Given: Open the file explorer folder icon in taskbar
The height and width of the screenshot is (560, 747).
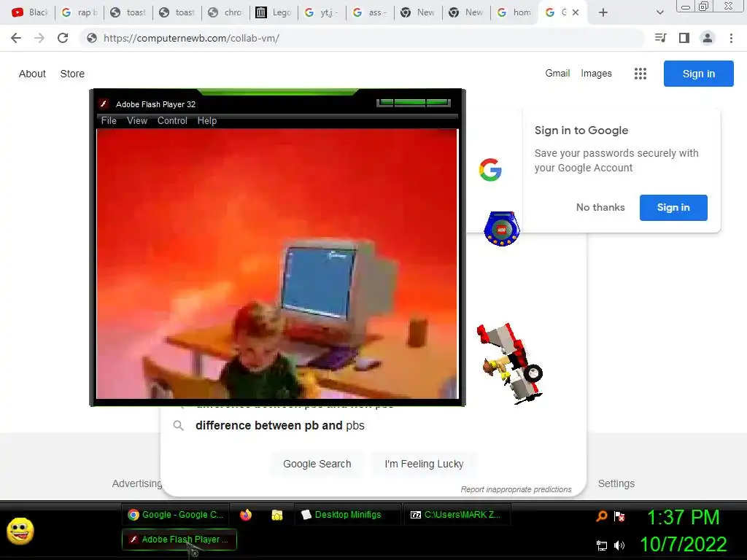Looking at the screenshot, I should click(276, 515).
